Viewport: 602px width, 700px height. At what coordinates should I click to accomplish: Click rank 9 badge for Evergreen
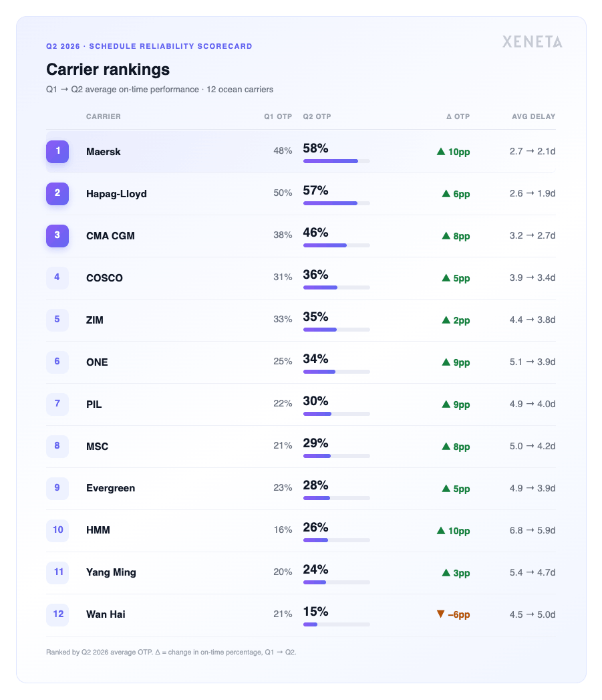pyautogui.click(x=57, y=488)
